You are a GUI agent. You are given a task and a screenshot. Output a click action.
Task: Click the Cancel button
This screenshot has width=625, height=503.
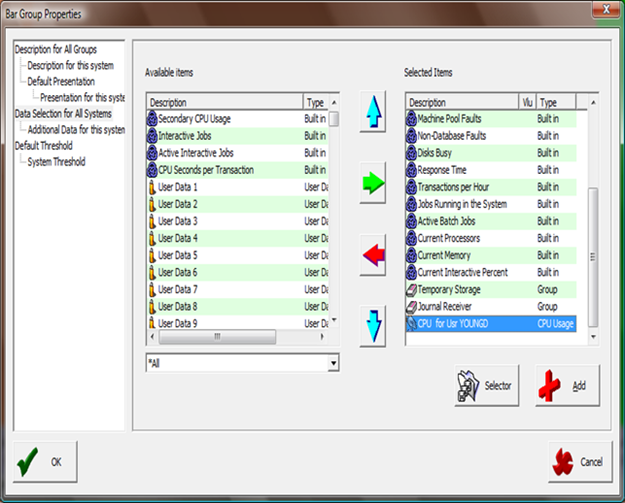pyautogui.click(x=580, y=462)
